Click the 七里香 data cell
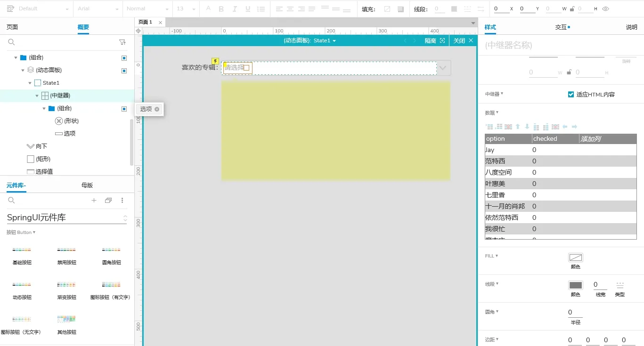 click(508, 195)
